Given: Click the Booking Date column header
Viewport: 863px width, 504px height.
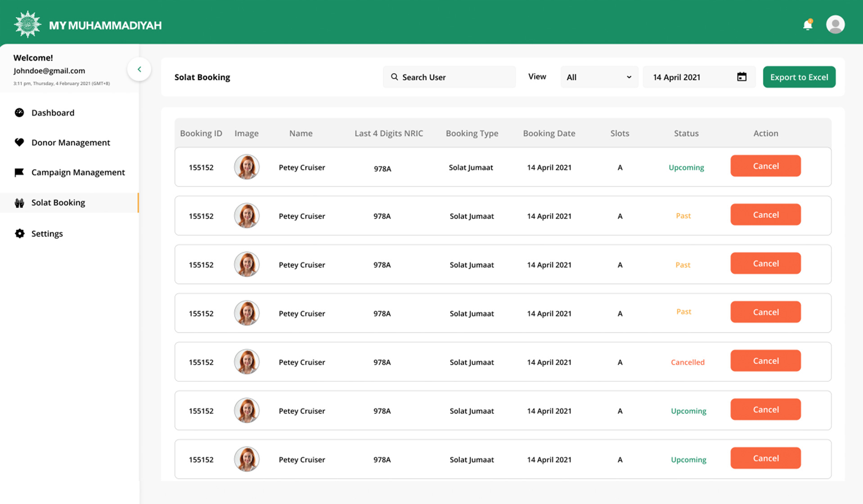Looking at the screenshot, I should point(549,133).
